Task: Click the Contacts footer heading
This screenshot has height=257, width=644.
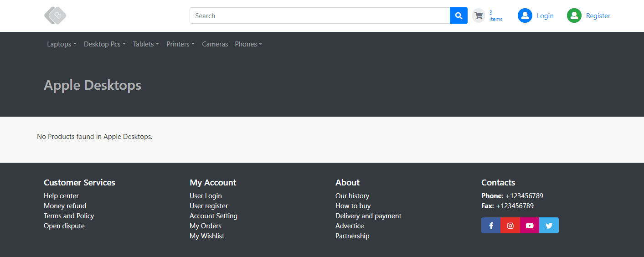Action: click(x=498, y=183)
